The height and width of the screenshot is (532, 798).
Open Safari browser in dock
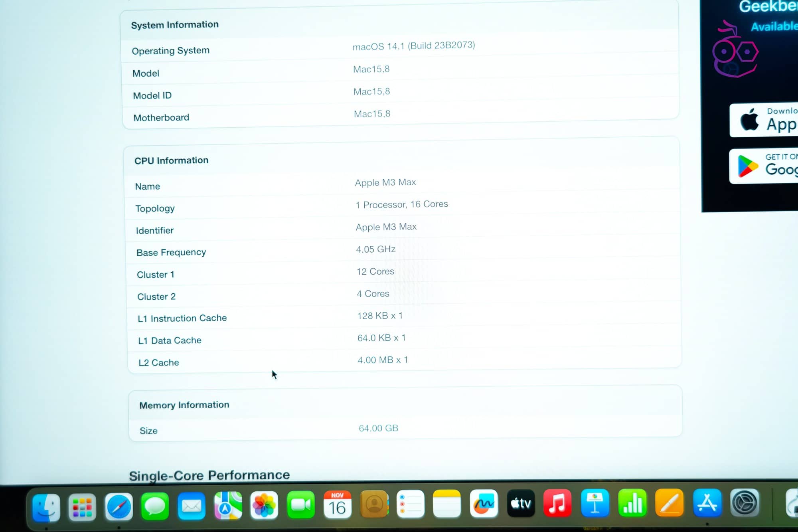click(119, 507)
